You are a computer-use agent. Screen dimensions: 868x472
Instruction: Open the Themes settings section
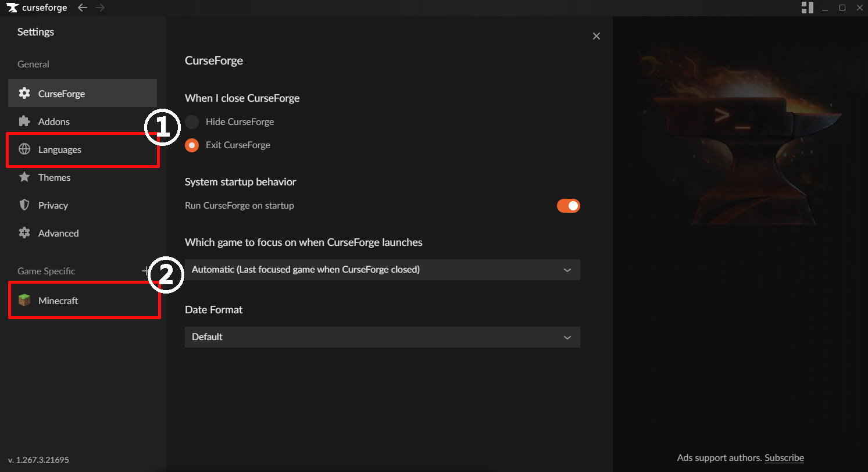83,177
